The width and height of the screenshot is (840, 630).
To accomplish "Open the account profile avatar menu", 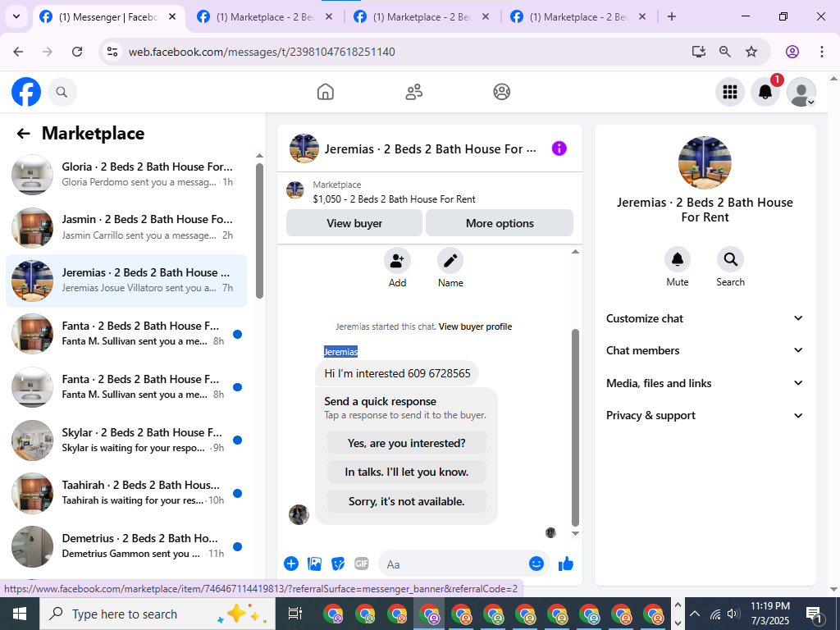I will pyautogui.click(x=801, y=92).
